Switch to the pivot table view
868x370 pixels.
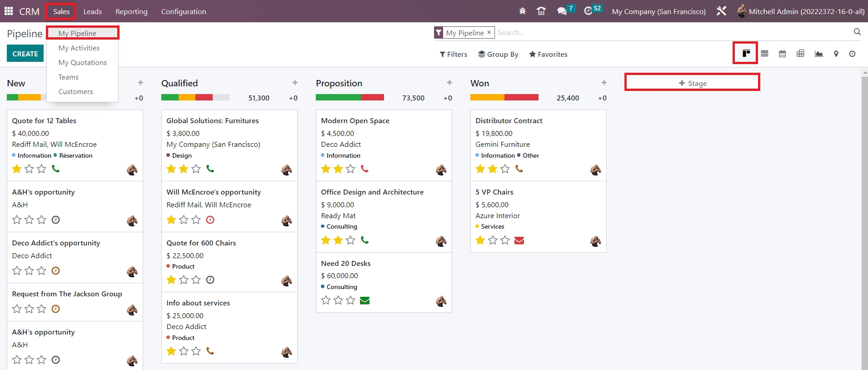[800, 54]
